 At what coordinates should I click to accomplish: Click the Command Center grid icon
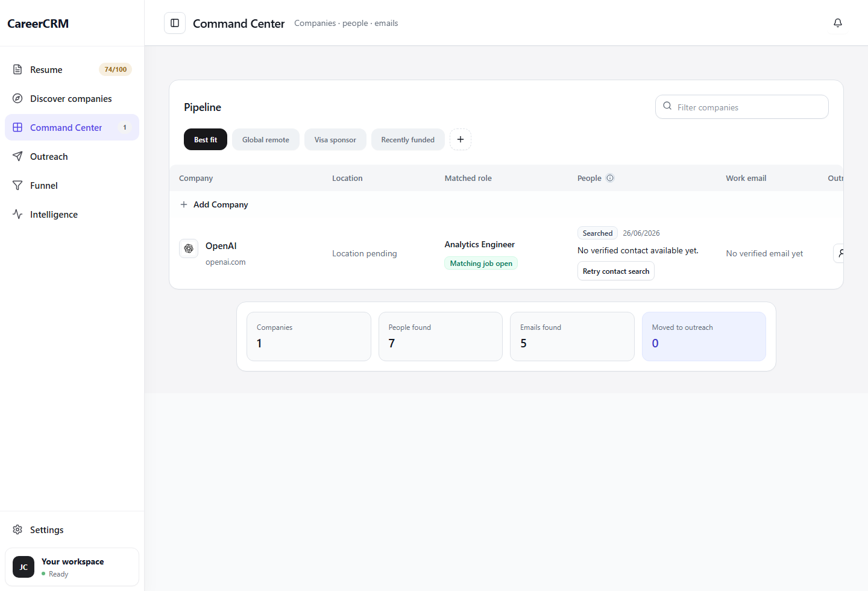(x=17, y=127)
